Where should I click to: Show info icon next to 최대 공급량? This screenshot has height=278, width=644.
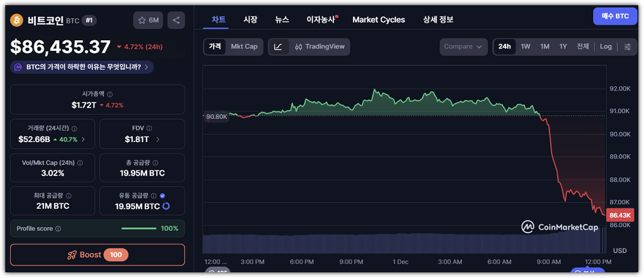(69, 196)
